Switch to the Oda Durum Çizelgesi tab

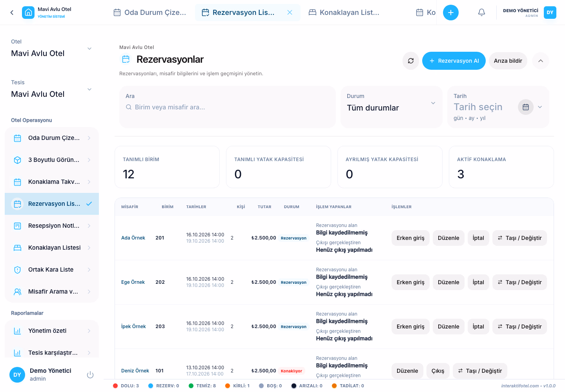150,13
